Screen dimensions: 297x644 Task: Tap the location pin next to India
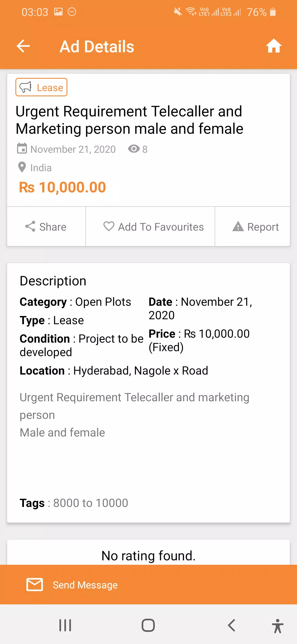click(22, 167)
